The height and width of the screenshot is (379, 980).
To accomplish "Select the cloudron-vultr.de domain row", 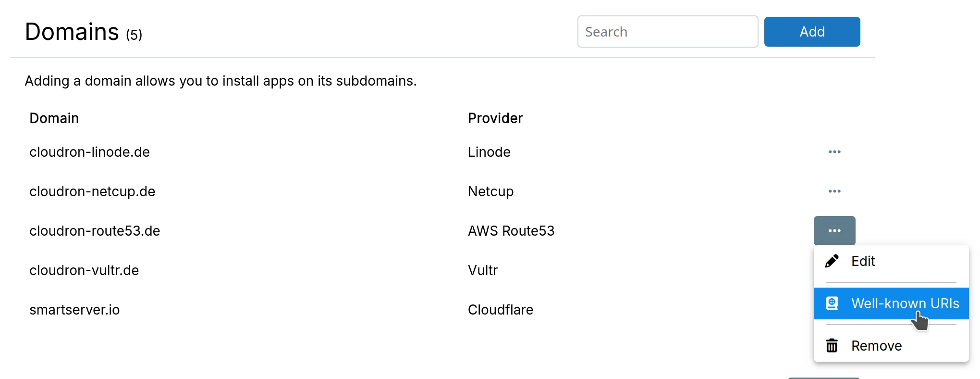I will (x=84, y=270).
